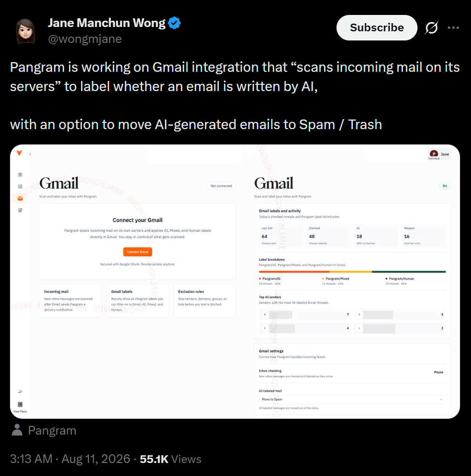The height and width of the screenshot is (476, 471).
Task: Open the Move to Spam dropdown
Action: click(x=352, y=399)
